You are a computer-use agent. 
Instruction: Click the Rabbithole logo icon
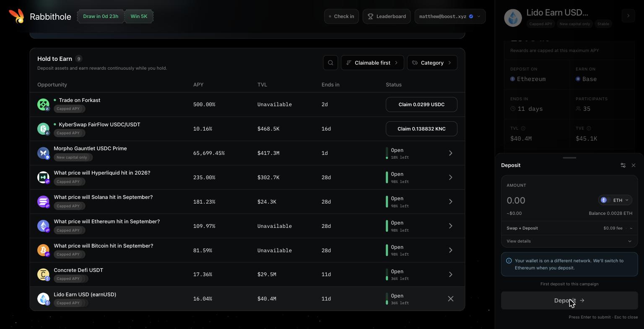[16, 16]
